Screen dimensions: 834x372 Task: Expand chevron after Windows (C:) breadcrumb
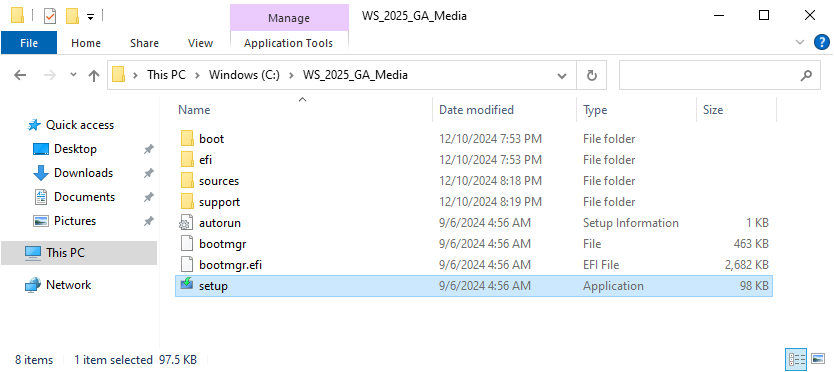tap(291, 75)
